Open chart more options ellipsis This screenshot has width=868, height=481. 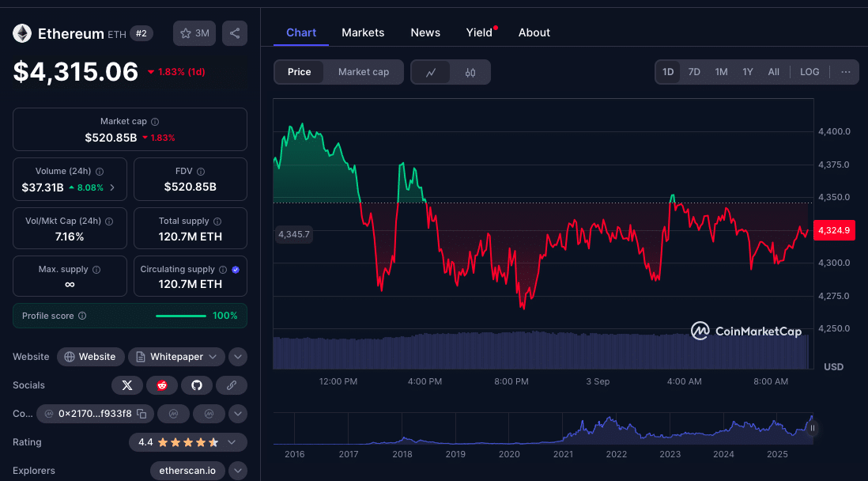(845, 72)
